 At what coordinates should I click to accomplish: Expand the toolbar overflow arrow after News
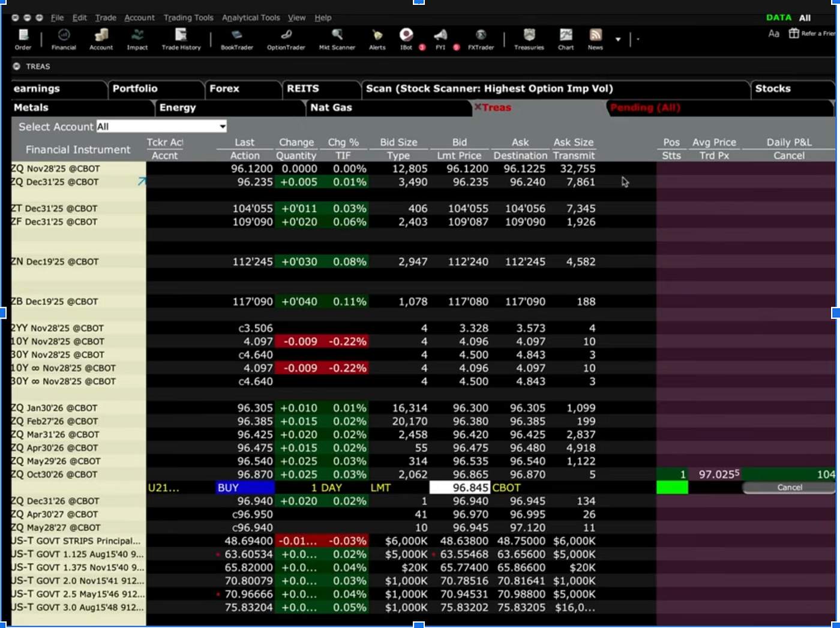(x=618, y=40)
